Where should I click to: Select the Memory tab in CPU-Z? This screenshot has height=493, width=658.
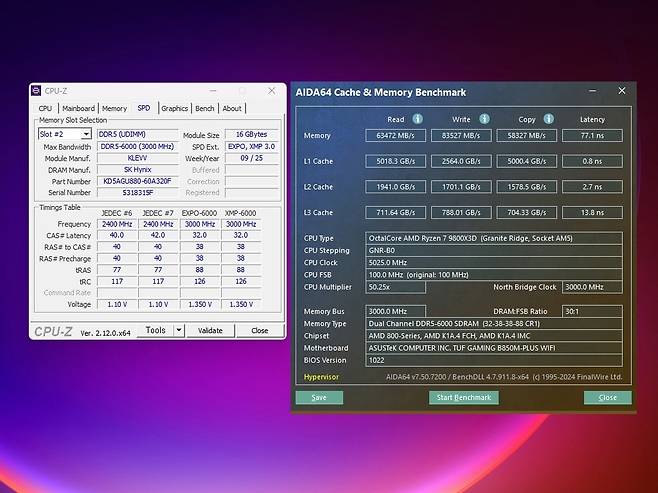click(114, 108)
